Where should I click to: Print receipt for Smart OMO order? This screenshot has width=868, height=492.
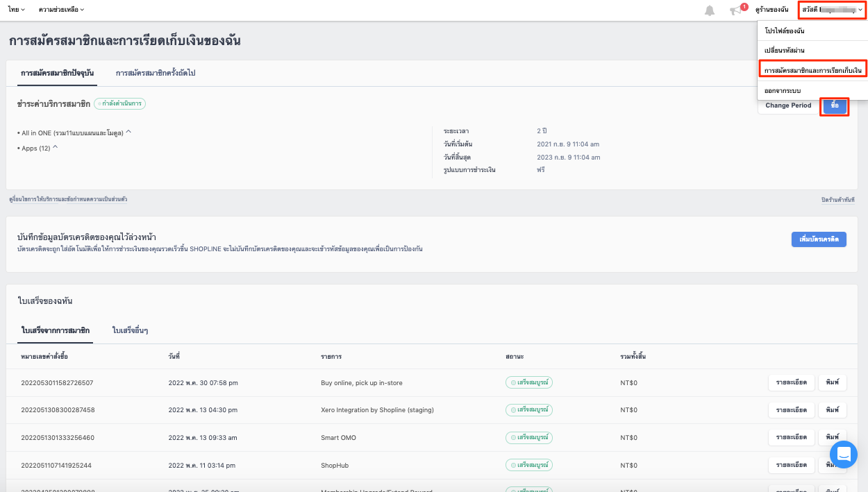pyautogui.click(x=833, y=437)
